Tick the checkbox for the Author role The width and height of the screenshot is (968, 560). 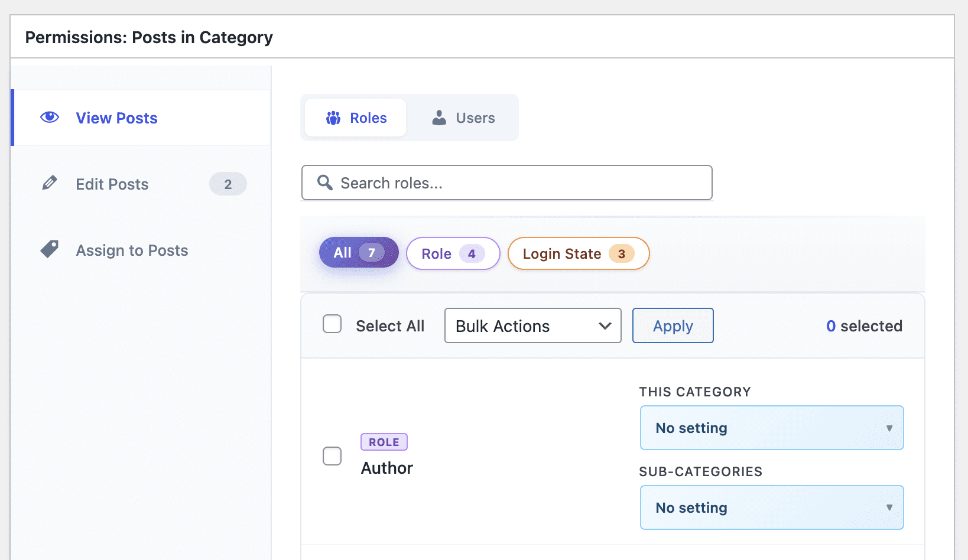tap(332, 456)
